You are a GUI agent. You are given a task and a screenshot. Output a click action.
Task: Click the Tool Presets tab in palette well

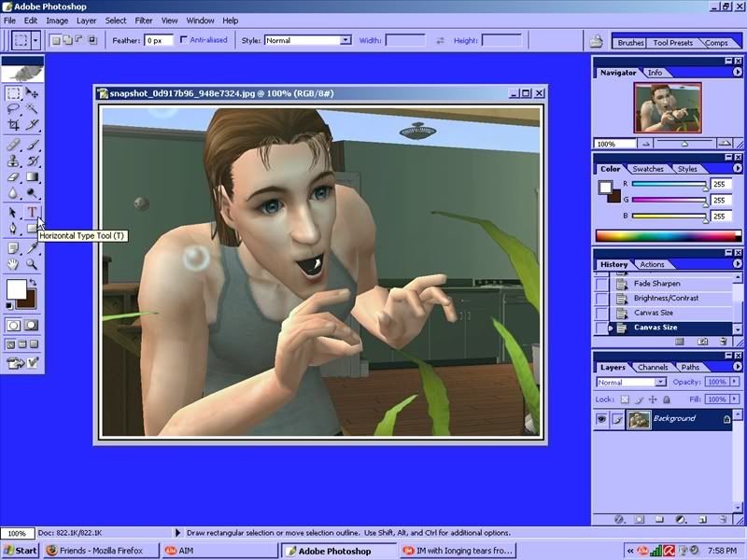click(x=672, y=42)
